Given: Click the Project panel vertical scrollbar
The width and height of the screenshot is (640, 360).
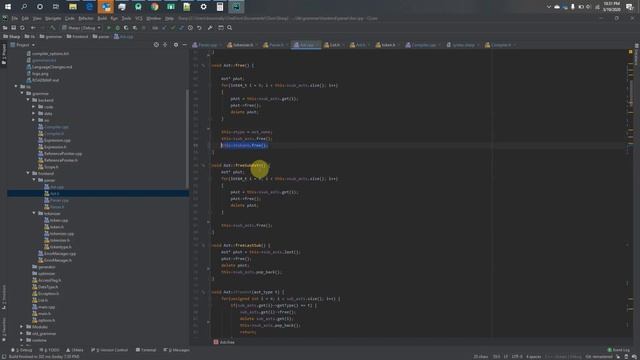Looking at the screenshot, I should pos(187,139).
